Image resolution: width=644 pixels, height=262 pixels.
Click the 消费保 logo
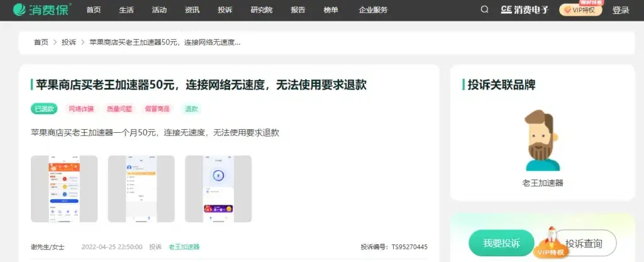(42, 10)
